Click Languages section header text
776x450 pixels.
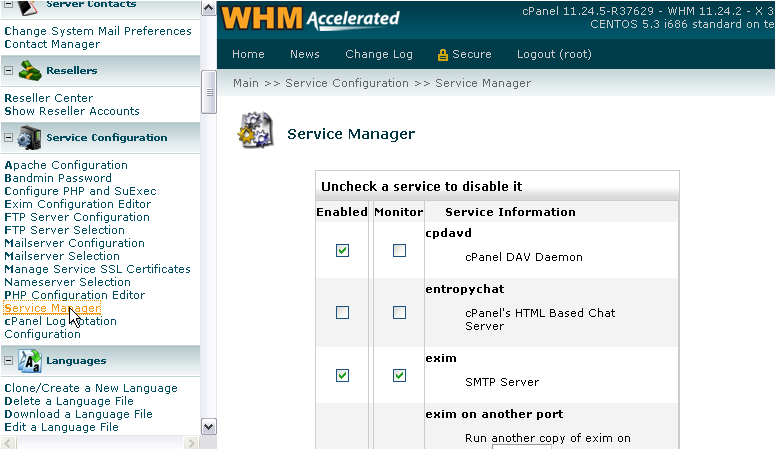coord(76,360)
